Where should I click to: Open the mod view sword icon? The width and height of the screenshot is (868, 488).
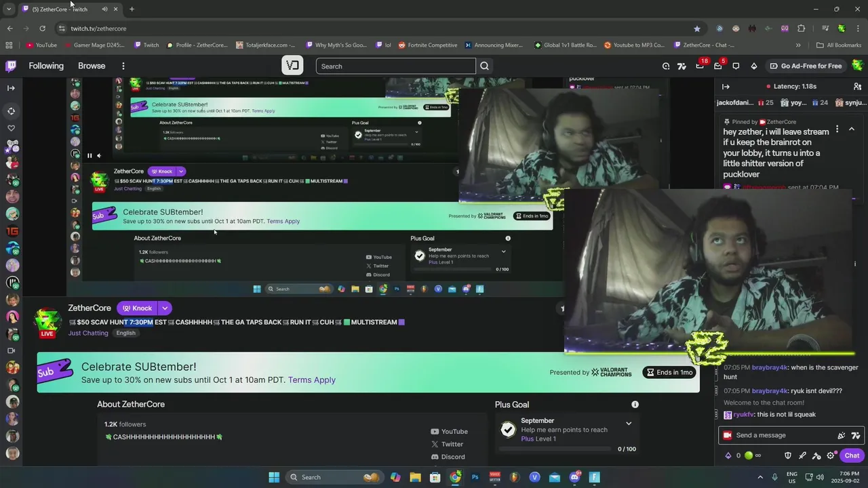pyautogui.click(x=802, y=455)
